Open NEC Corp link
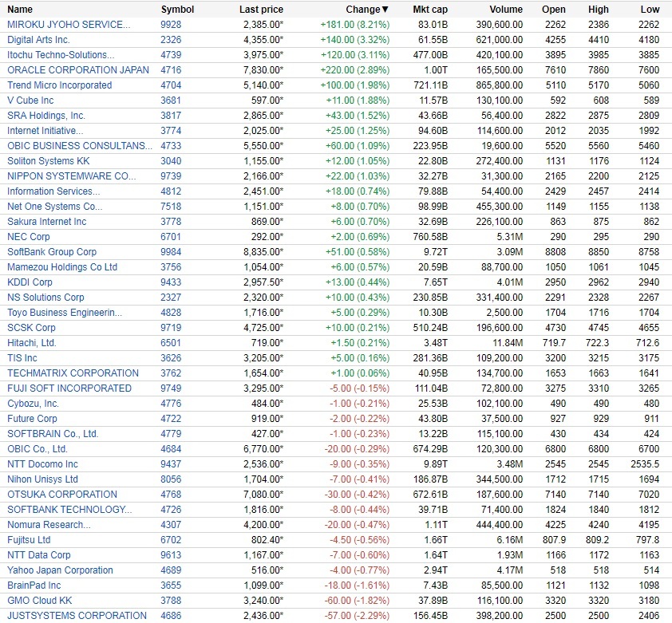Viewport: 672px width, 623px height. 28,237
